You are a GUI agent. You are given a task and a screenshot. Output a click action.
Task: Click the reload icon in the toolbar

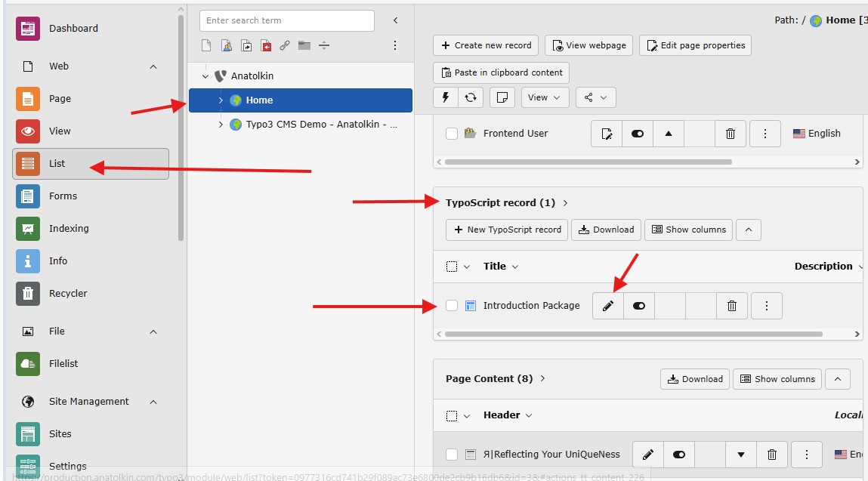pyautogui.click(x=471, y=97)
